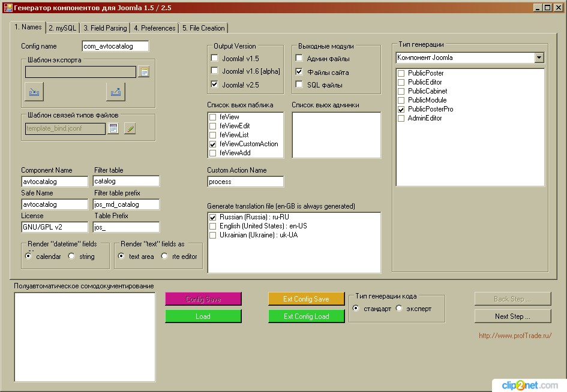Viewport: 567px width, 392px height.
Task: Click the green Load button
Action: [203, 316]
